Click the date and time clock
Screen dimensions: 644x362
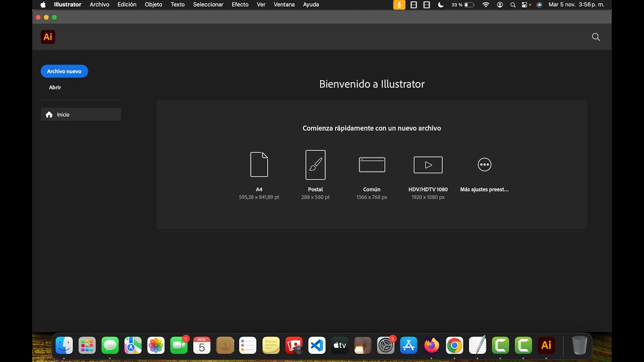click(x=577, y=5)
